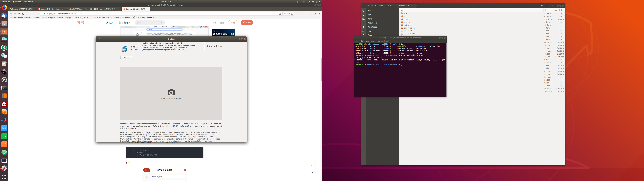Open MATLAB from the dock
Image resolution: width=644 pixels, height=181 pixels.
coord(4,120)
